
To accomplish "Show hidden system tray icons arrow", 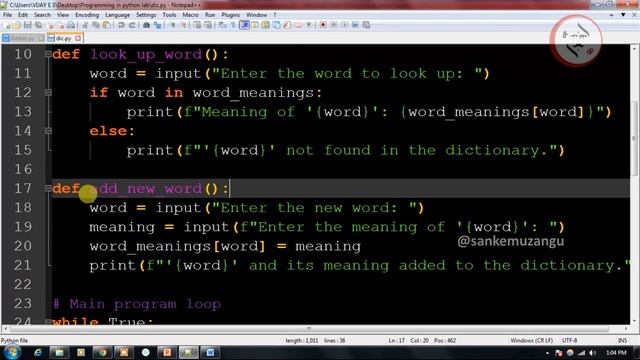I will [x=547, y=353].
